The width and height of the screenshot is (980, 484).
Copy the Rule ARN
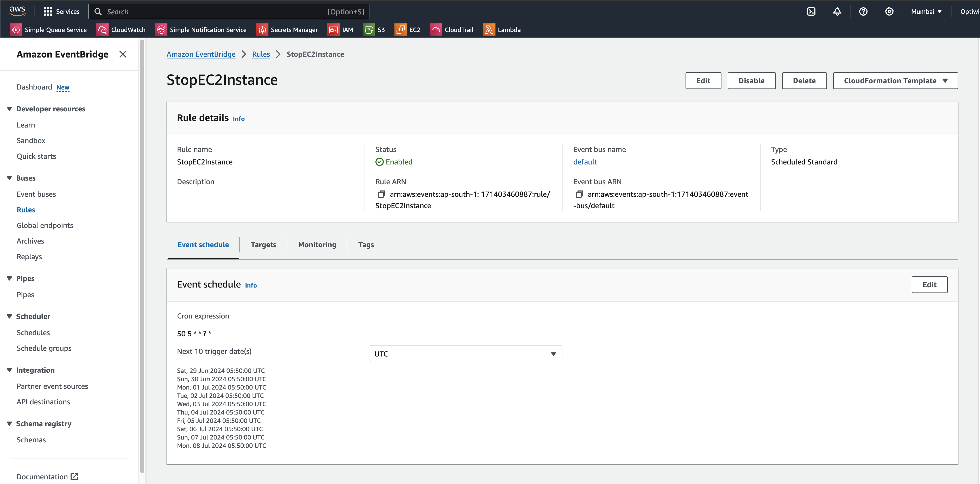382,194
